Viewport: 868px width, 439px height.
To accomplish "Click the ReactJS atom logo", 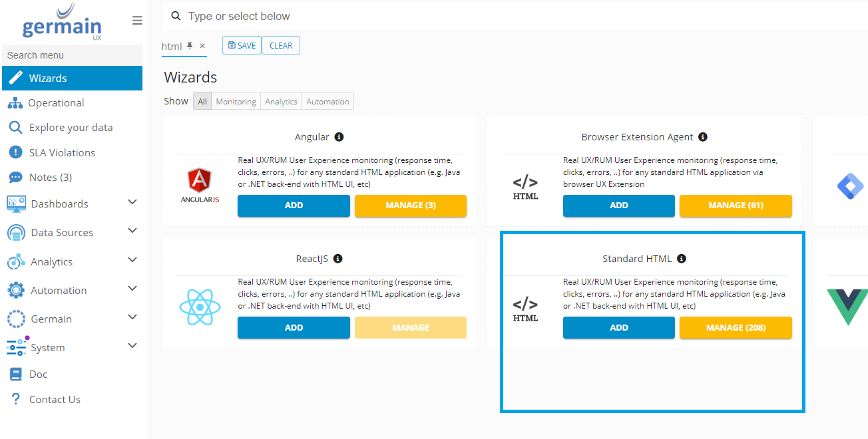I will pos(200,307).
